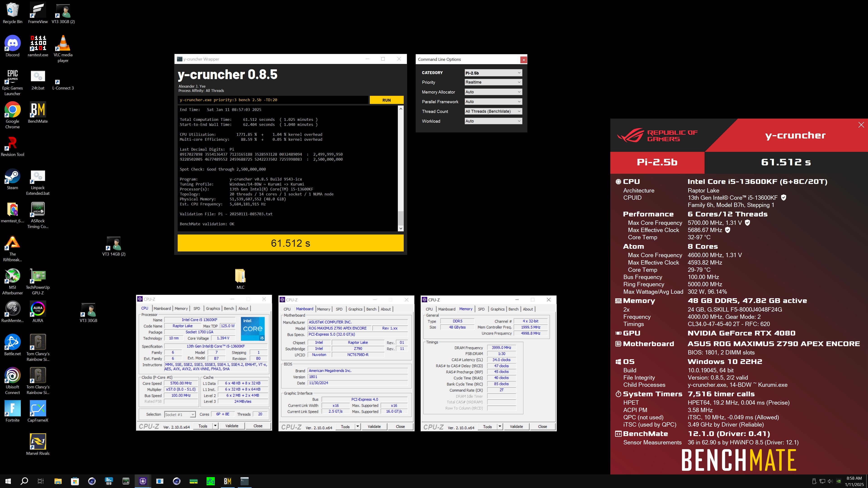Open ASRock Timing Configurator shortcut
Viewport: 868px width, 488px height.
(x=38, y=215)
